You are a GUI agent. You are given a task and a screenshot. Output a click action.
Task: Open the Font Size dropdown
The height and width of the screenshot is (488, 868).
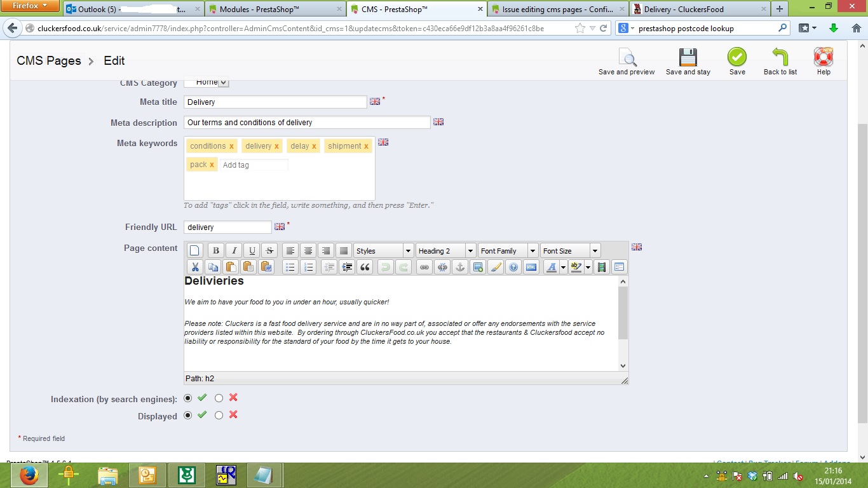[x=570, y=251]
